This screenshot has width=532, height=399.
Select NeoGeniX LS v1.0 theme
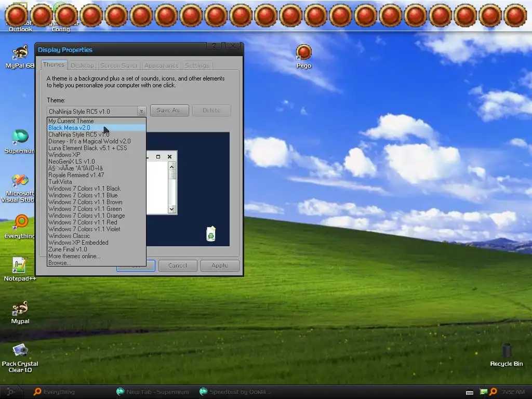96,162
